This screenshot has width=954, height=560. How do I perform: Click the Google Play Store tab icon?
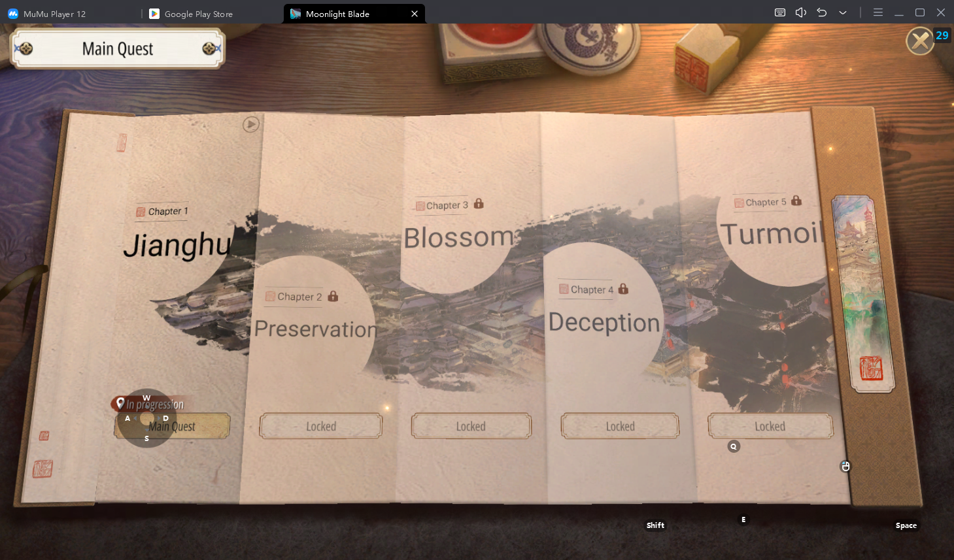154,14
